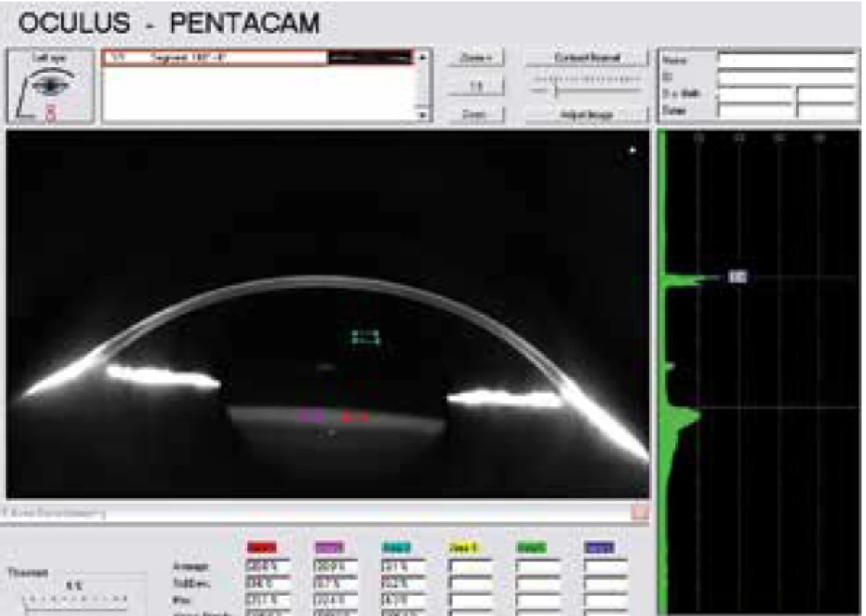Click the Average value under the magenta area
The height and width of the screenshot is (616, 866).
click(x=336, y=567)
